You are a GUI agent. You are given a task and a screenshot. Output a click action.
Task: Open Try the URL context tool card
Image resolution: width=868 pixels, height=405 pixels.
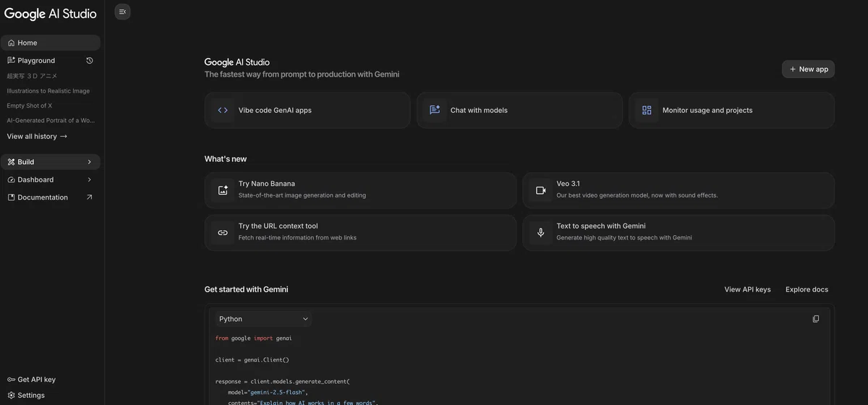tap(360, 233)
